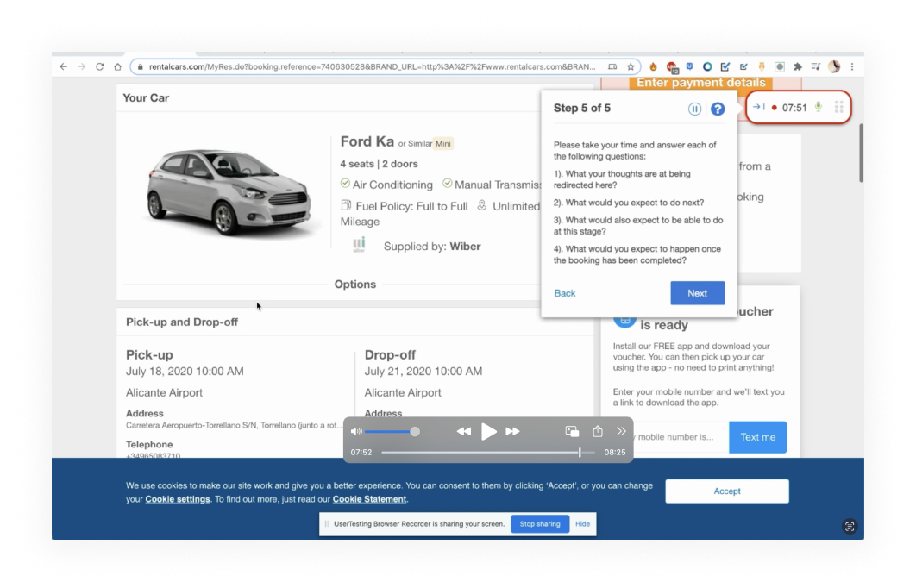Click Next in the Step 5 panel
Image resolution: width=916 pixels, height=588 pixels.
pyautogui.click(x=697, y=293)
